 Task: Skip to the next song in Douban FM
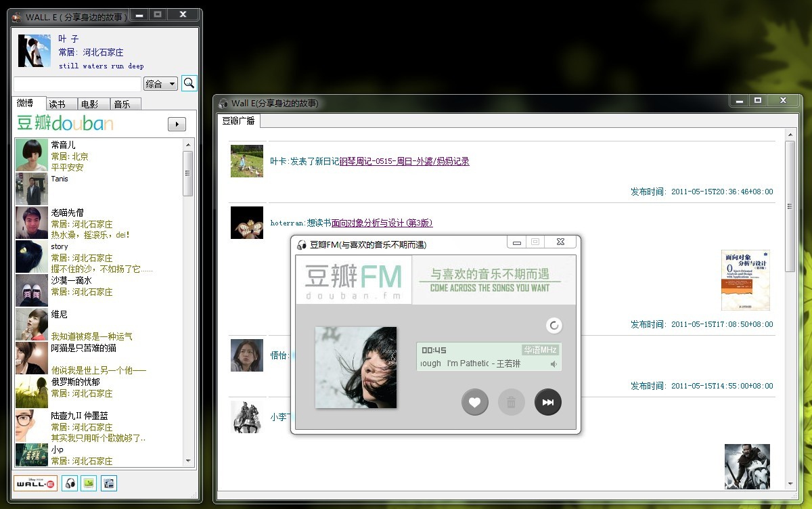548,402
